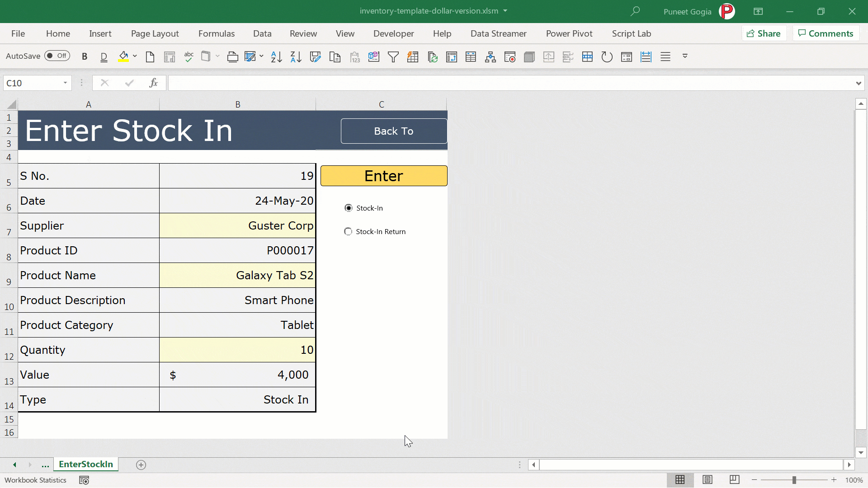868x488 pixels.
Task: Click the Enter button to submit stock
Action: coord(384,175)
